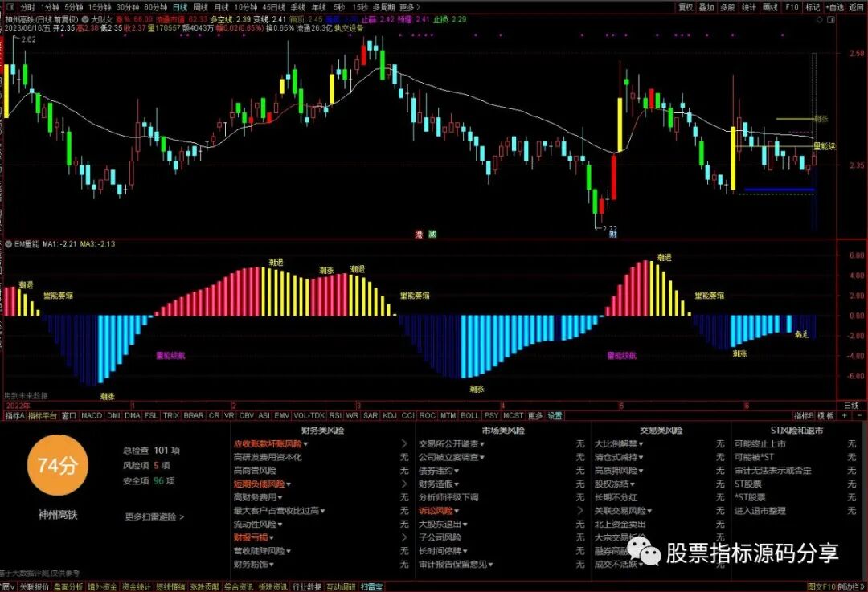Click the orange 74分 score badge
The image size is (868, 592).
pyautogui.click(x=57, y=465)
